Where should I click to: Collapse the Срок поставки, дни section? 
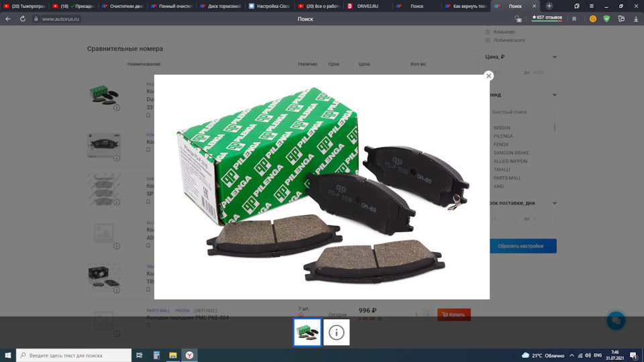point(555,203)
